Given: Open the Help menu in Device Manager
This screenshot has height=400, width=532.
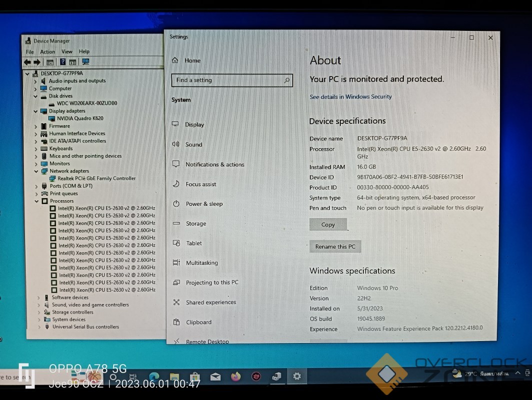Looking at the screenshot, I should (84, 51).
